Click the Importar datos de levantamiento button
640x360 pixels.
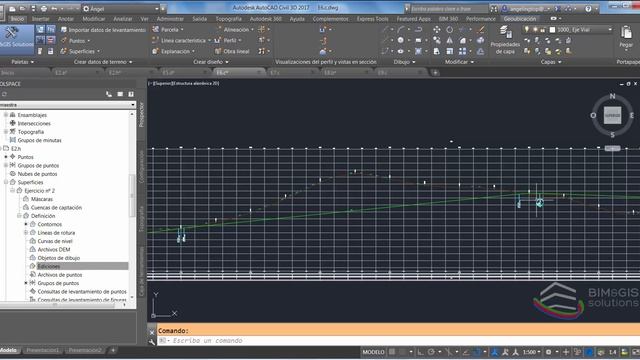(103, 30)
